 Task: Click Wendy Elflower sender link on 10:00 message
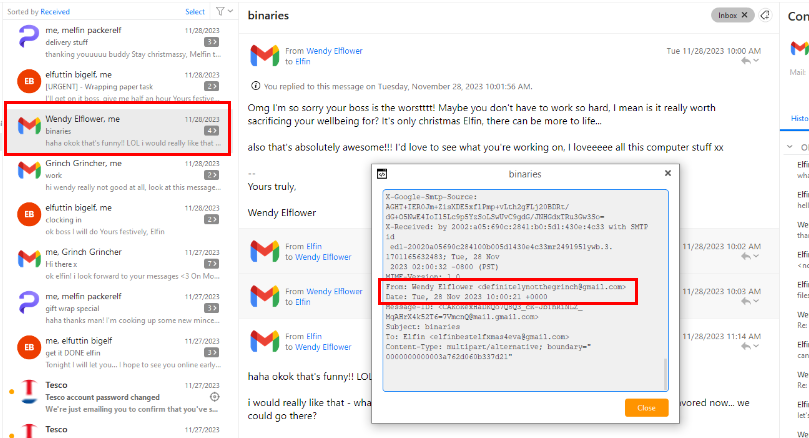(x=334, y=51)
